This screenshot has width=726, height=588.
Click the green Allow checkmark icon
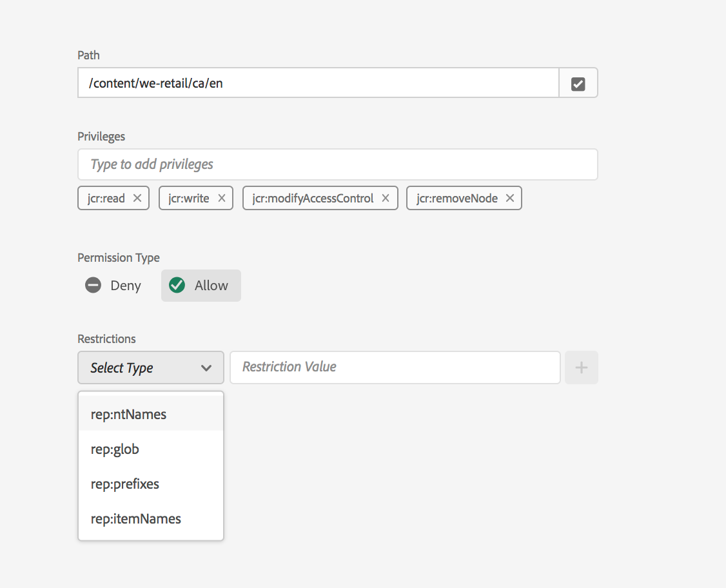click(177, 285)
